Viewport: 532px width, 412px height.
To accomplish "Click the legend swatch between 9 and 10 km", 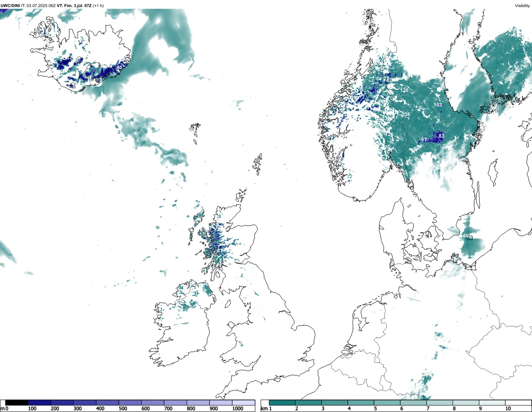I will [x=492, y=402].
